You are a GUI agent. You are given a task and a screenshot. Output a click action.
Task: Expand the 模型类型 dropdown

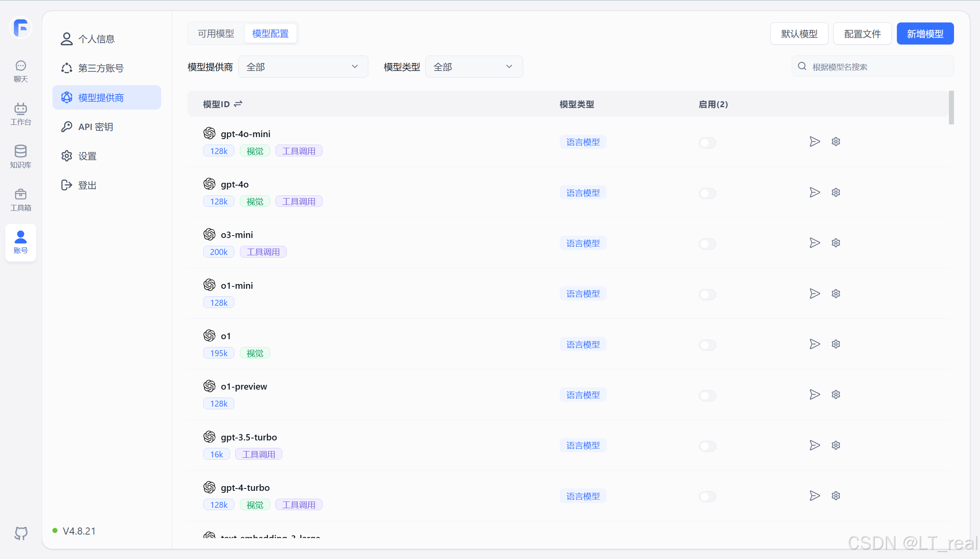point(473,67)
